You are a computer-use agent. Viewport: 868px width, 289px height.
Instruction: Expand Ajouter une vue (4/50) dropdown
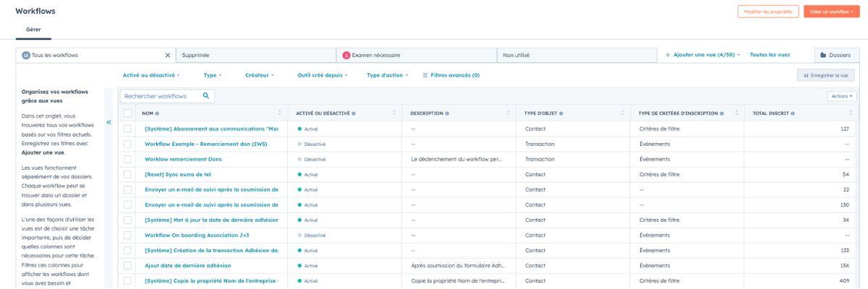[703, 55]
